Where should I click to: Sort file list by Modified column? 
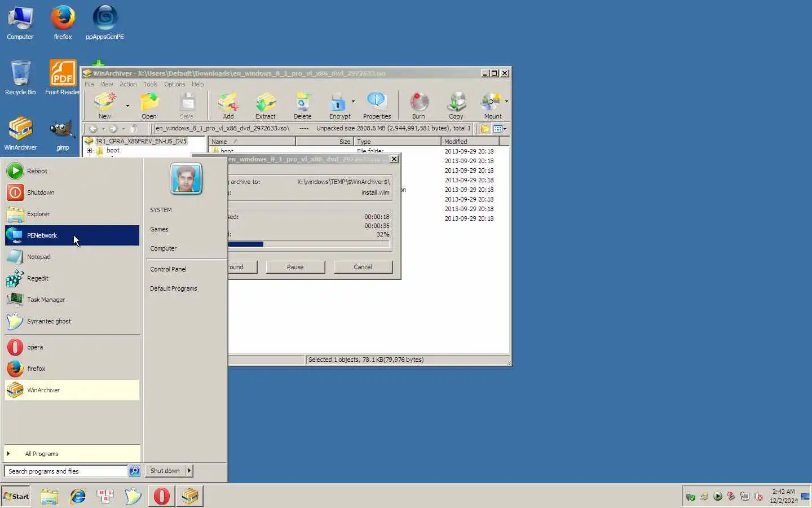tap(470, 142)
